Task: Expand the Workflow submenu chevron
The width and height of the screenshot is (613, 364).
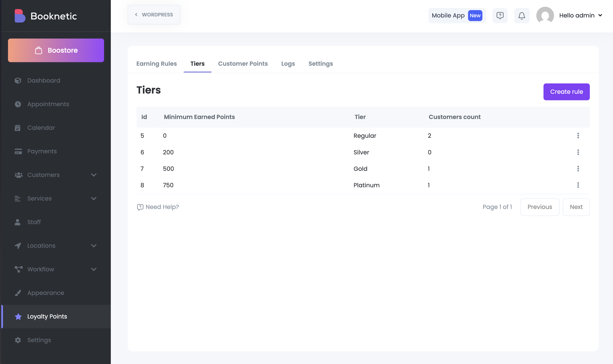Action: [x=94, y=269]
